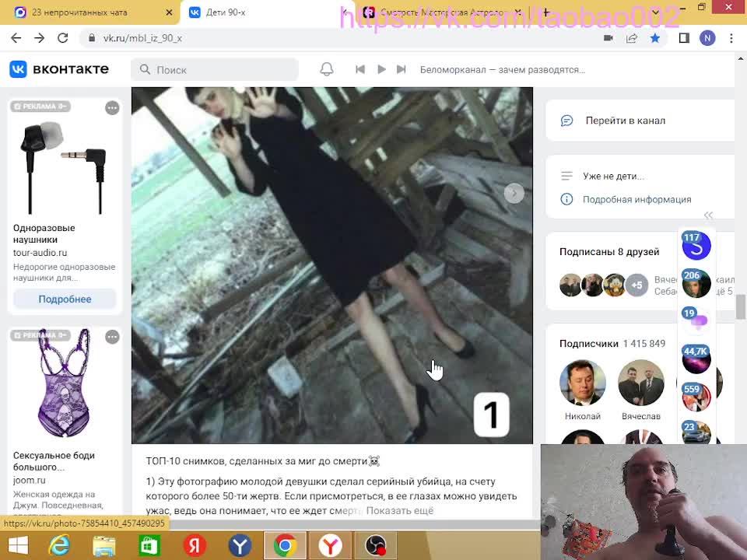
Task: Open the Одноразовые наушники ad title
Action: (44, 233)
